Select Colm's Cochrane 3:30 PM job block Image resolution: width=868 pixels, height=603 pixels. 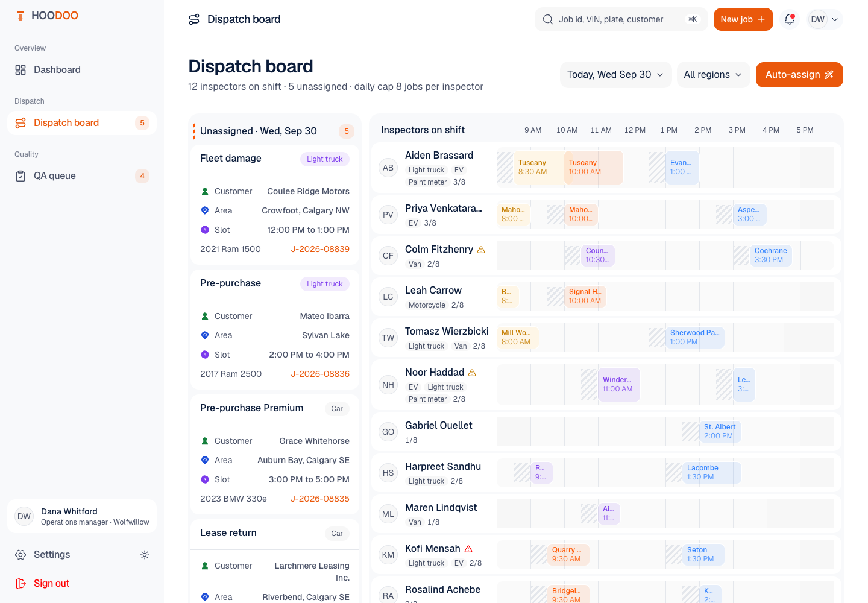(771, 256)
